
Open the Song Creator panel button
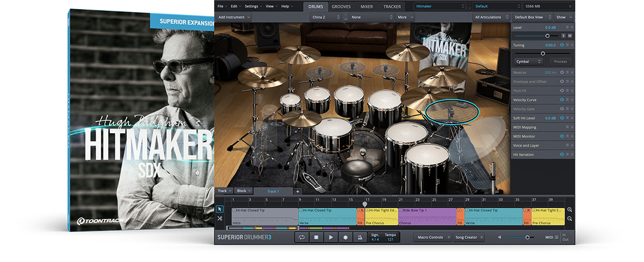(469, 237)
